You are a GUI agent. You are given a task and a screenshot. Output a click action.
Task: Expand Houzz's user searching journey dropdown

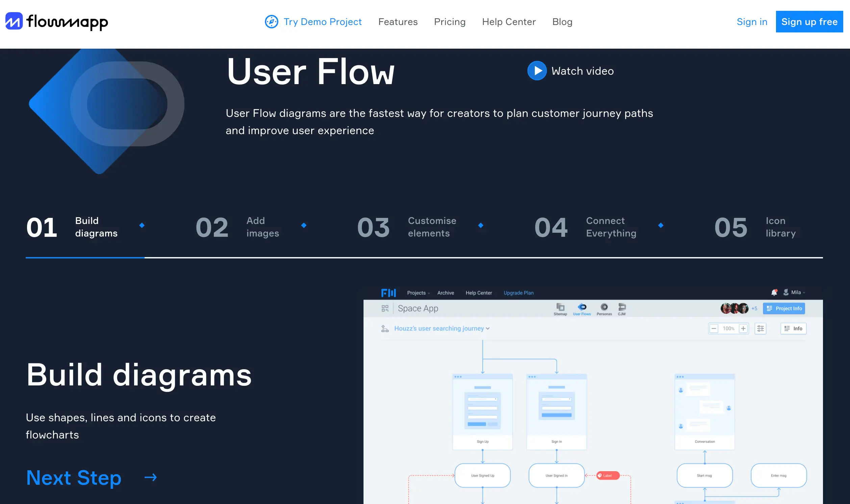click(x=442, y=328)
